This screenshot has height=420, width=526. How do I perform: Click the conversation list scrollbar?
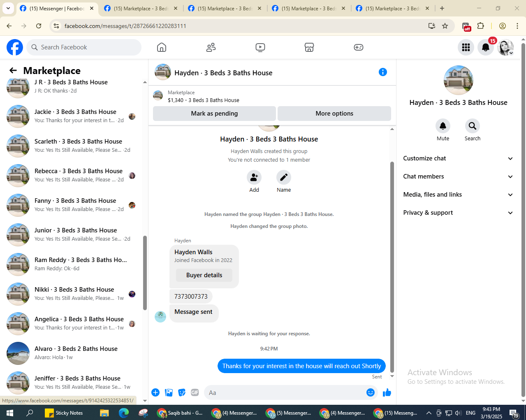(145, 273)
